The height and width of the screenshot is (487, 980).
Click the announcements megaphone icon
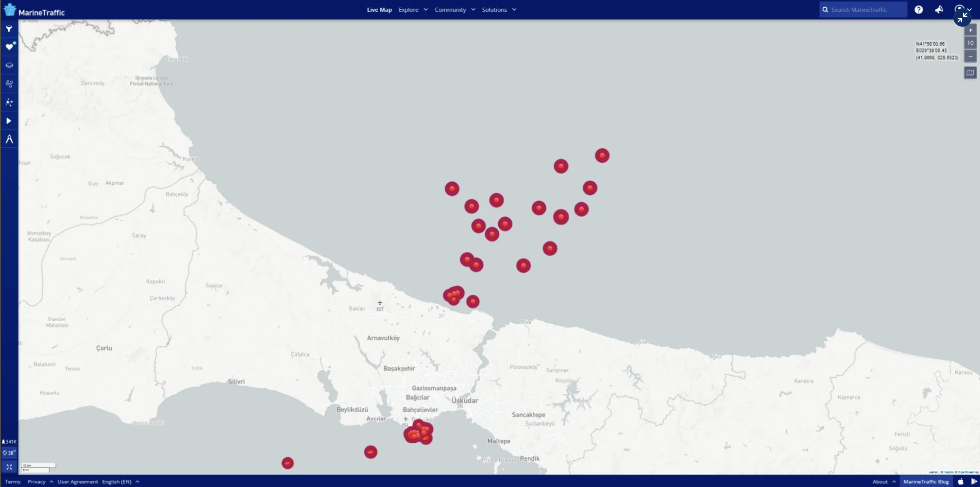(x=939, y=10)
